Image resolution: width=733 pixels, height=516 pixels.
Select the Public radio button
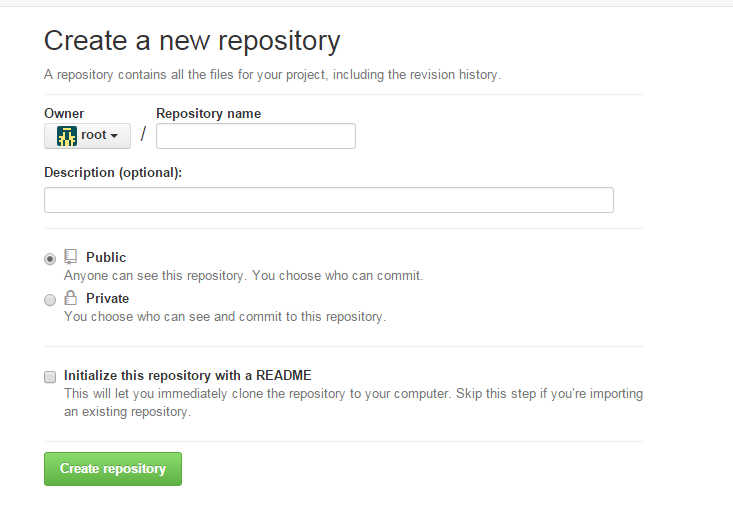click(x=50, y=259)
